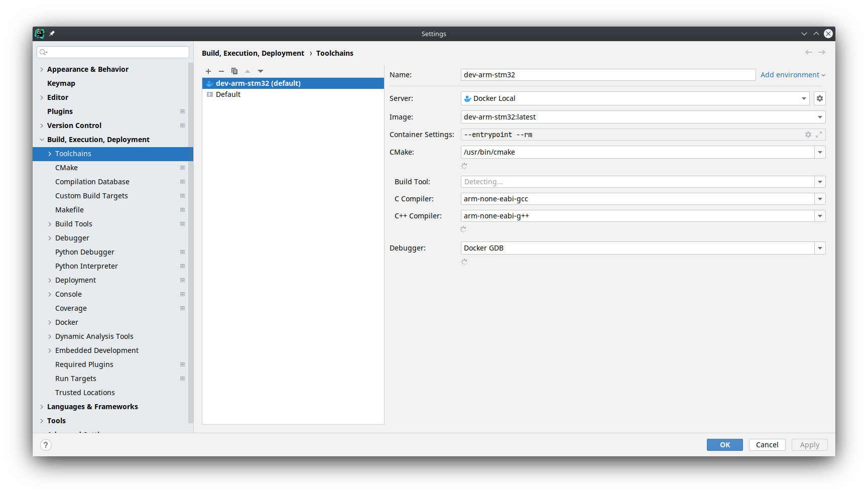868x495 pixels.
Task: Click the project-level marker next to Makefile
Action: [x=182, y=210]
